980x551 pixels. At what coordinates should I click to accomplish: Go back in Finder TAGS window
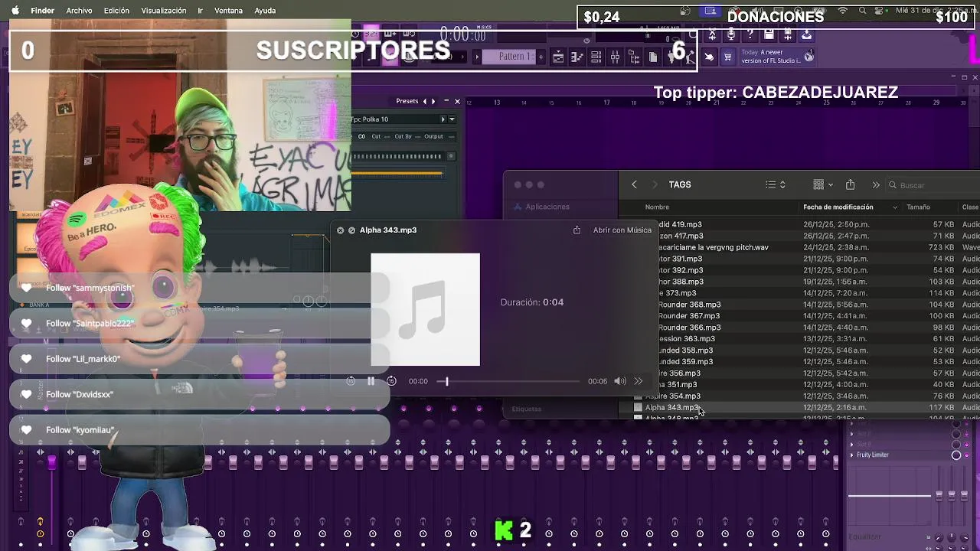pyautogui.click(x=634, y=184)
